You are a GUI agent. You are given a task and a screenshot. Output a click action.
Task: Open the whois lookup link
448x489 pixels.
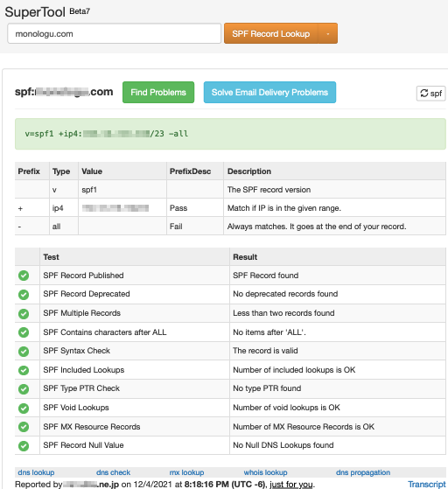tap(265, 472)
